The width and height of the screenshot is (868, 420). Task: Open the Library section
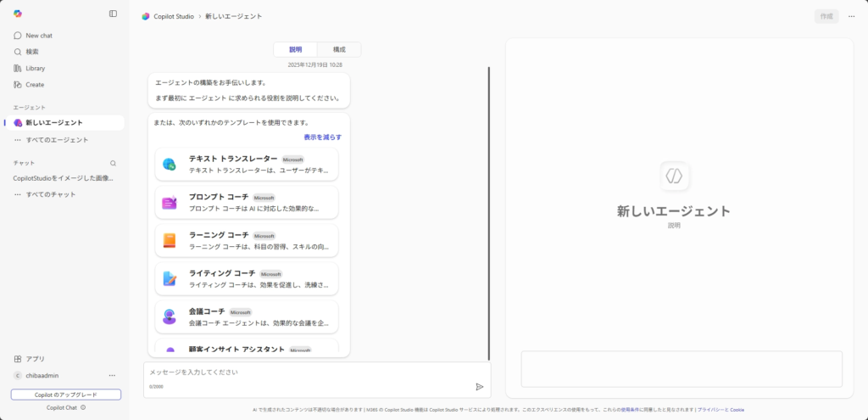[x=35, y=68]
